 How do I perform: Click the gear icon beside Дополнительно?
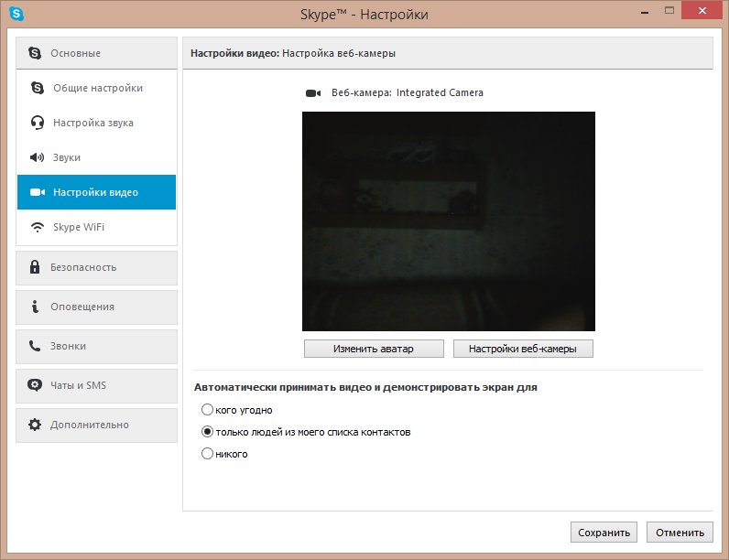click(35, 425)
